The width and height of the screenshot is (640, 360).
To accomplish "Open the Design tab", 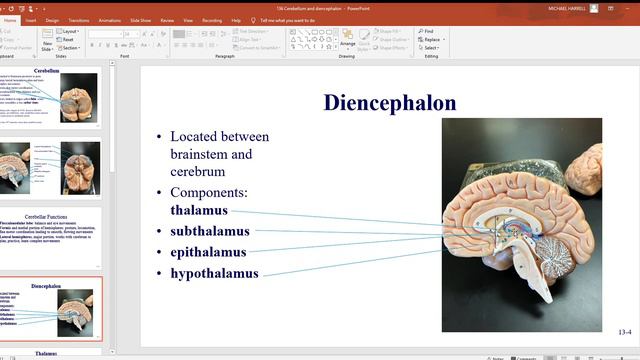I will pos(52,20).
